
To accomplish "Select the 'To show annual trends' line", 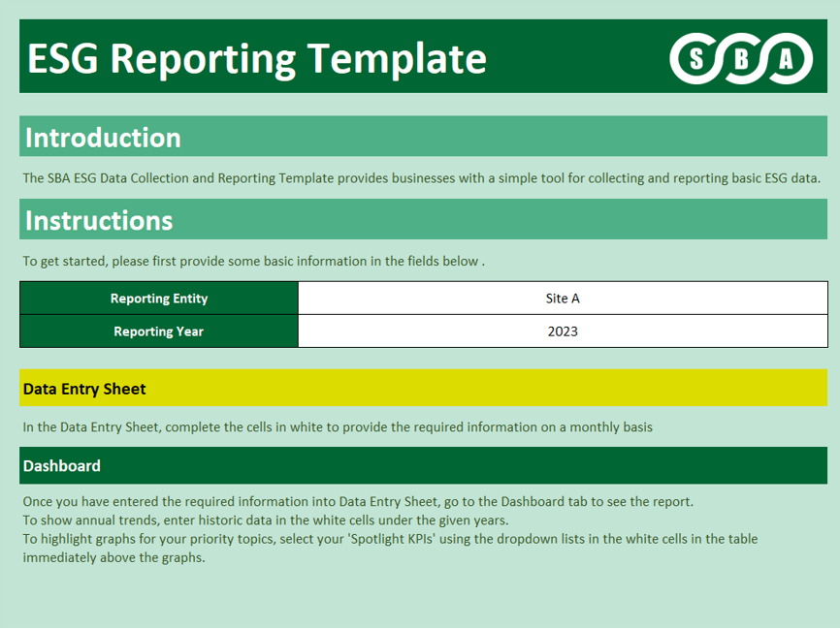I will (x=265, y=520).
